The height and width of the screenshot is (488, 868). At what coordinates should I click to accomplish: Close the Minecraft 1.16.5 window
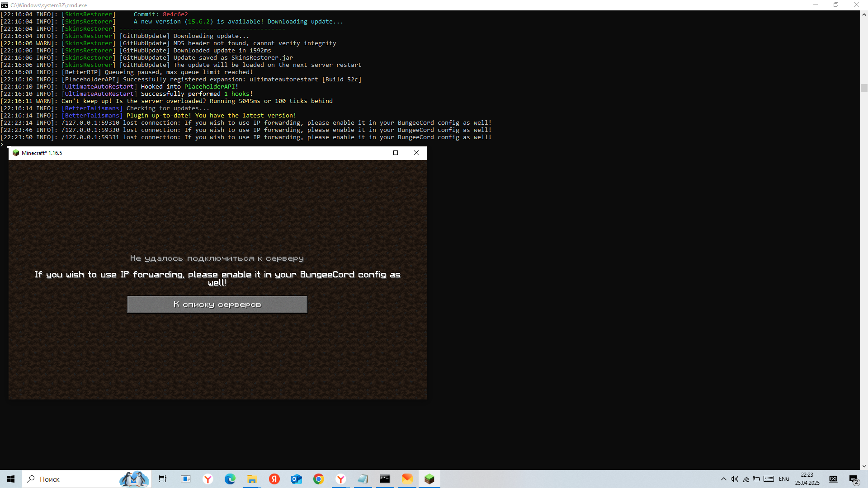(x=416, y=153)
